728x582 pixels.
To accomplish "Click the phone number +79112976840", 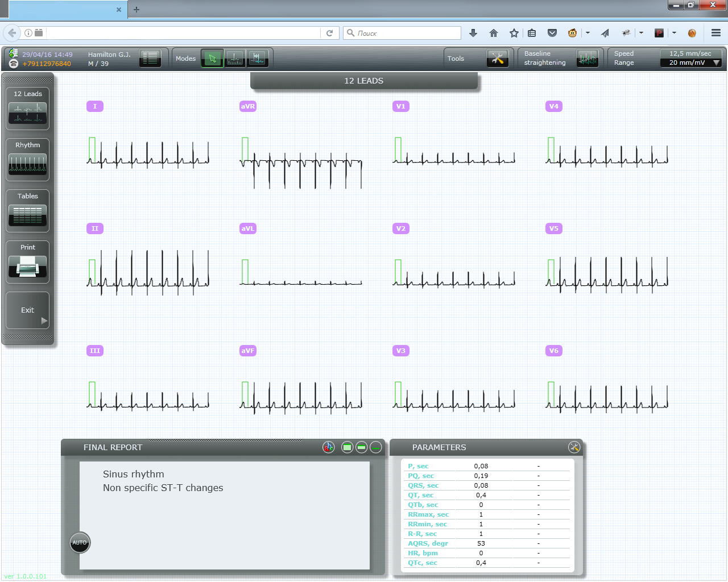I will (47, 64).
